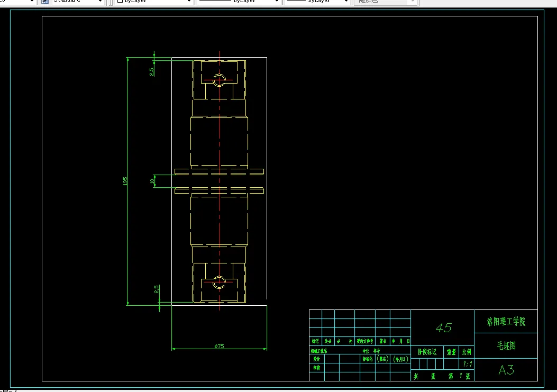Viewport: 557px width, 392px height.
Task: Click the 阶段标记 cell label
Action: [x=427, y=352]
